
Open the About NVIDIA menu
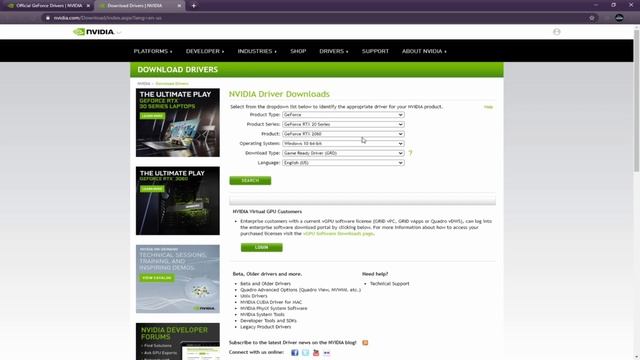click(x=424, y=51)
